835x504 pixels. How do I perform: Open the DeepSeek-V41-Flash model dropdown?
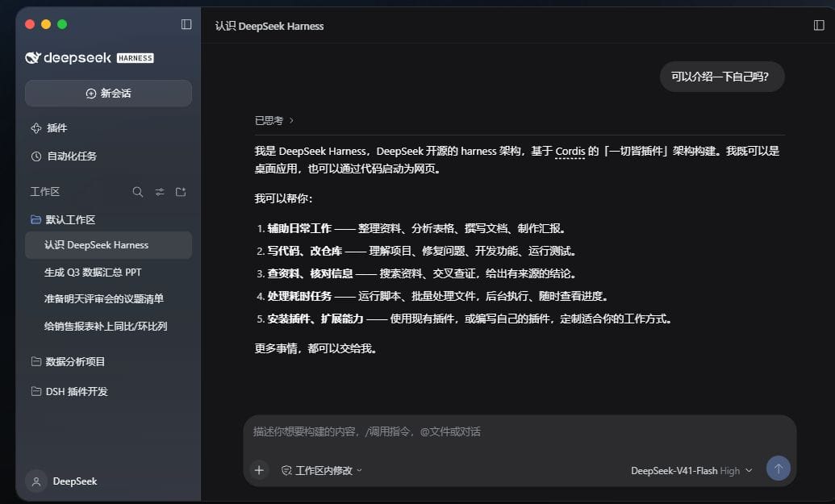(x=691, y=470)
